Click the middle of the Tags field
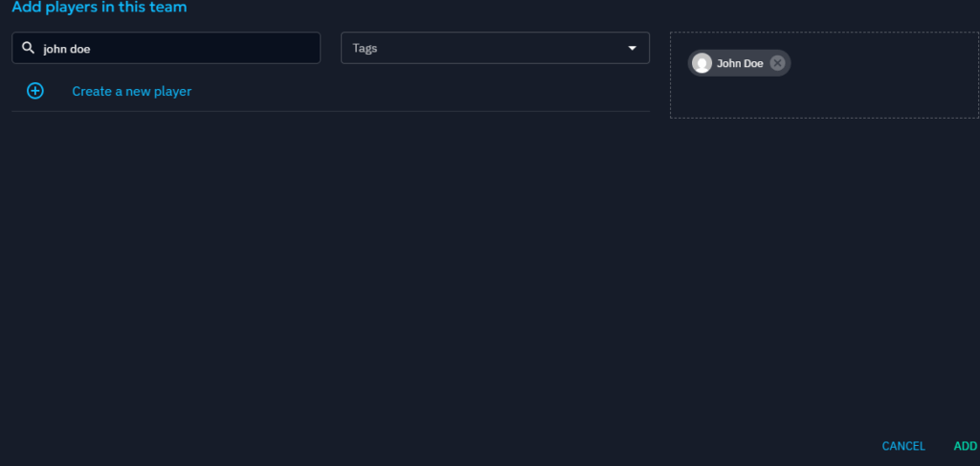The height and width of the screenshot is (466, 980). (x=495, y=48)
